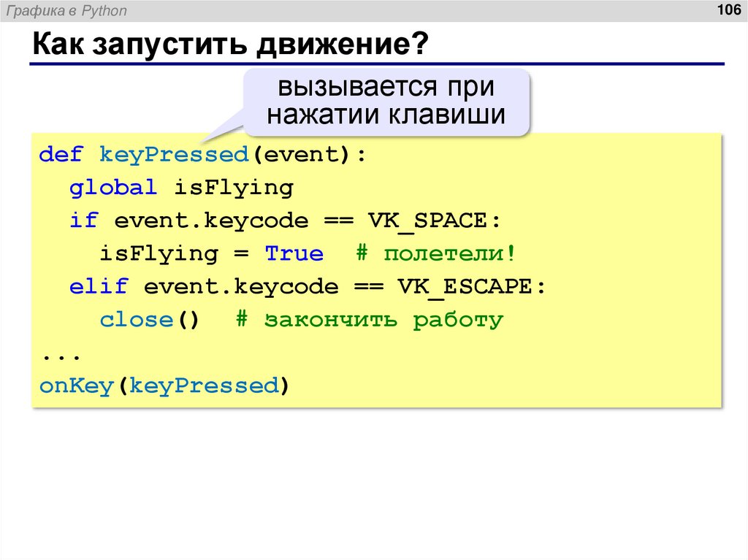This screenshot has height=560, width=748.
Task: Click the "if" keyword
Action: (x=84, y=220)
